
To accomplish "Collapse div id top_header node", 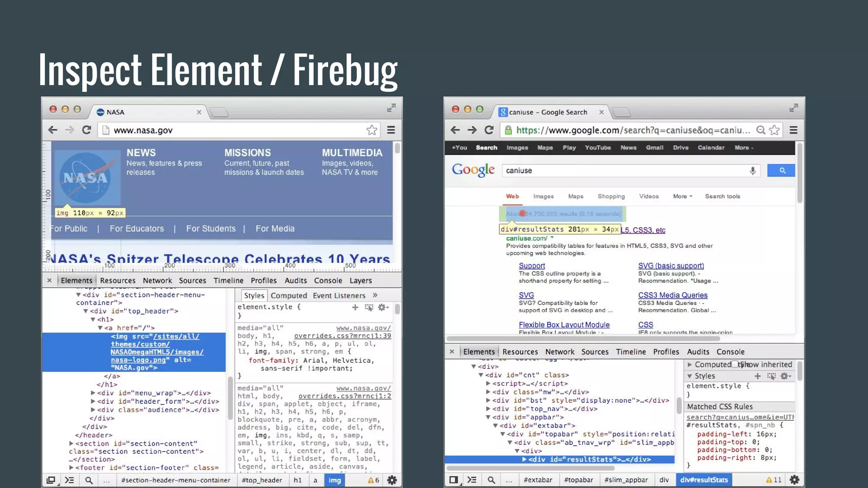I will pyautogui.click(x=86, y=311).
